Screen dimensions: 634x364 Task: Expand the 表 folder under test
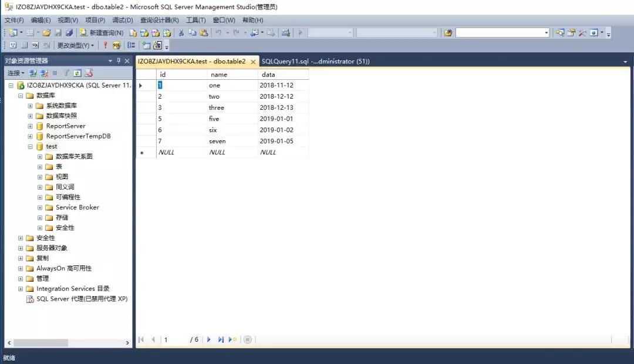tap(40, 167)
